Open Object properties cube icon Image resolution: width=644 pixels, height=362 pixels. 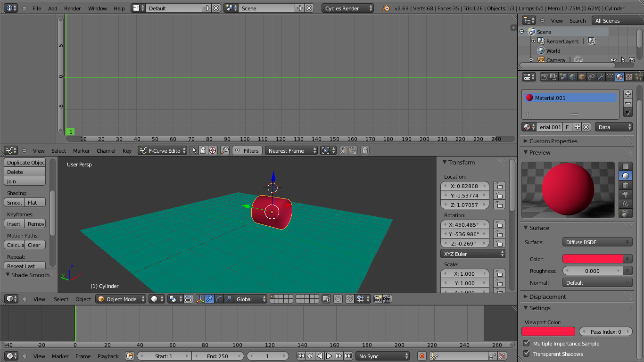click(x=583, y=76)
